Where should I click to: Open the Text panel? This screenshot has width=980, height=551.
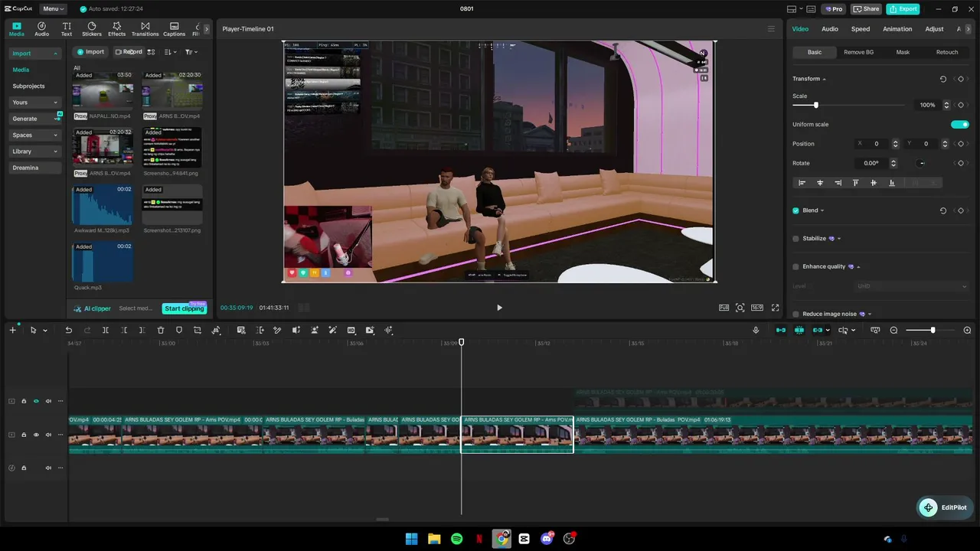[x=67, y=29]
